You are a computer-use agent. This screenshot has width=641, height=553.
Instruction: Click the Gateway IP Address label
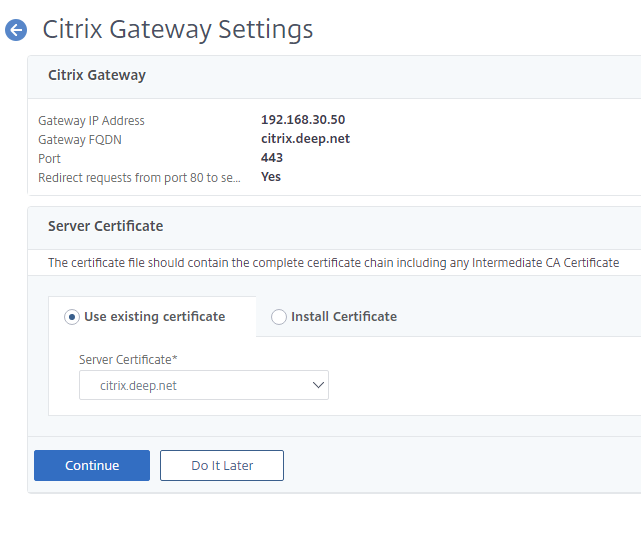click(x=91, y=121)
